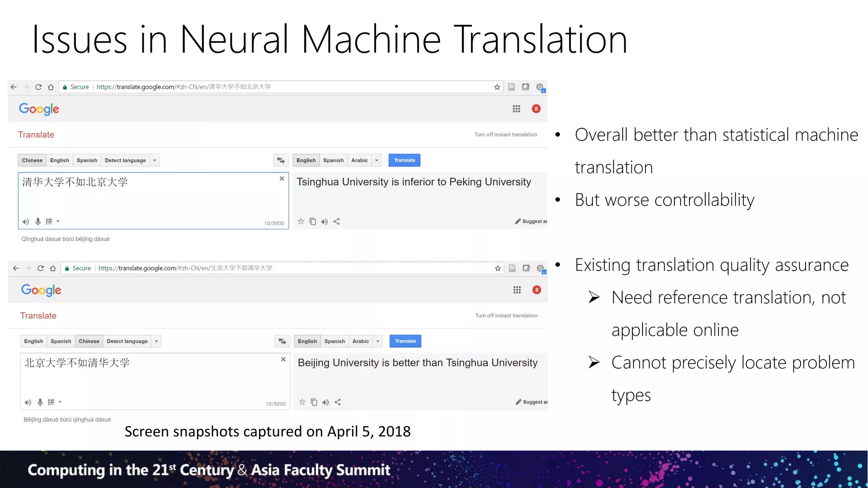Image resolution: width=868 pixels, height=488 pixels.
Task: Swap languages in the top translate panel
Action: tap(281, 160)
